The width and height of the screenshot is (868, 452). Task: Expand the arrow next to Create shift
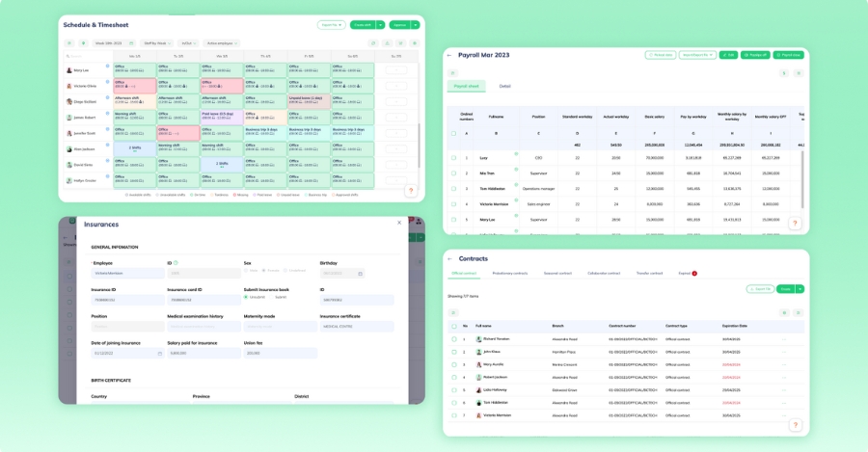click(381, 25)
